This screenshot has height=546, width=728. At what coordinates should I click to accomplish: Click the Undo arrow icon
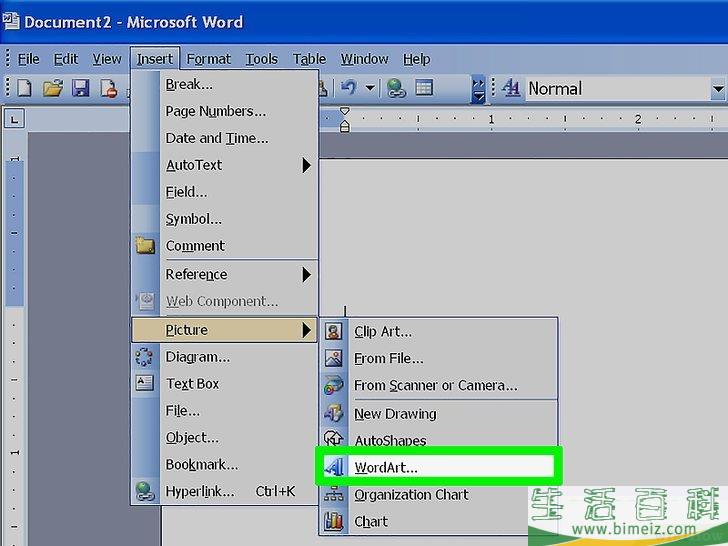(x=349, y=87)
